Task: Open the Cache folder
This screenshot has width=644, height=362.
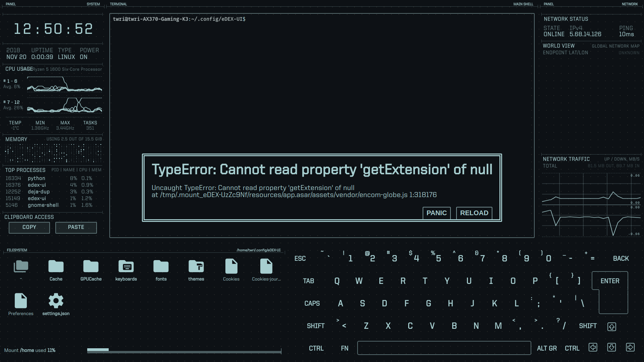Action: tap(56, 267)
